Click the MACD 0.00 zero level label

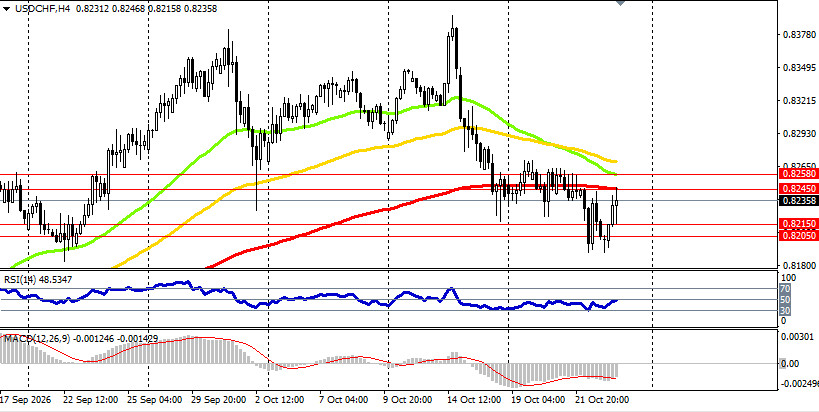click(x=791, y=363)
